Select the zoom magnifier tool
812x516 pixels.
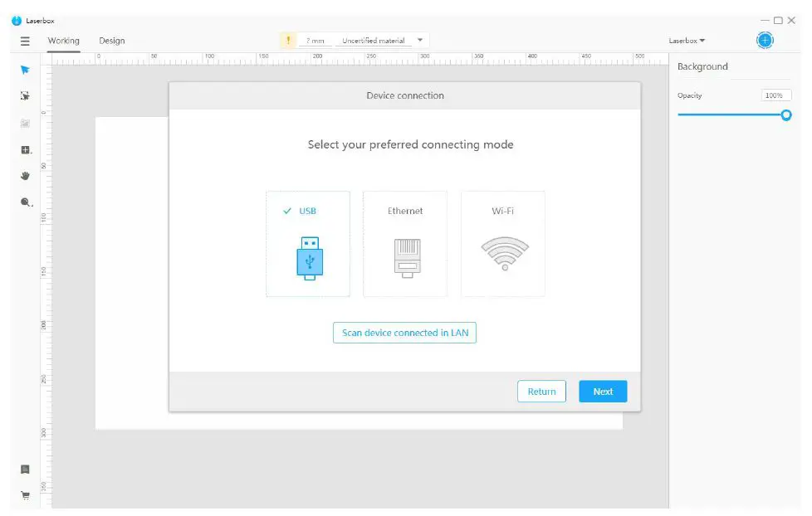point(26,202)
